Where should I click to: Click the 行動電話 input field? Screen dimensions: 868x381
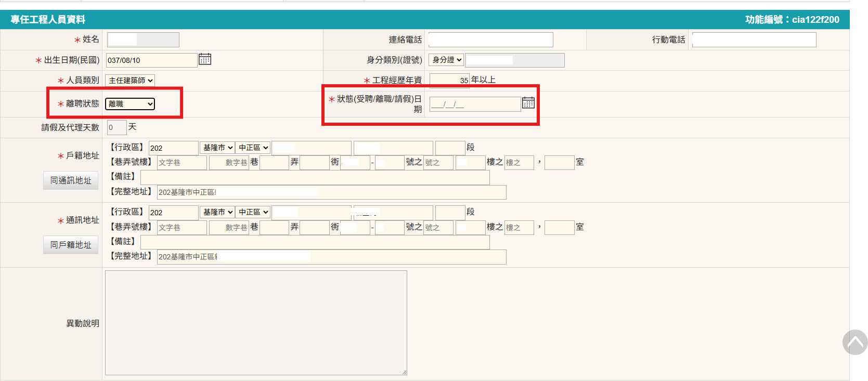pyautogui.click(x=754, y=40)
